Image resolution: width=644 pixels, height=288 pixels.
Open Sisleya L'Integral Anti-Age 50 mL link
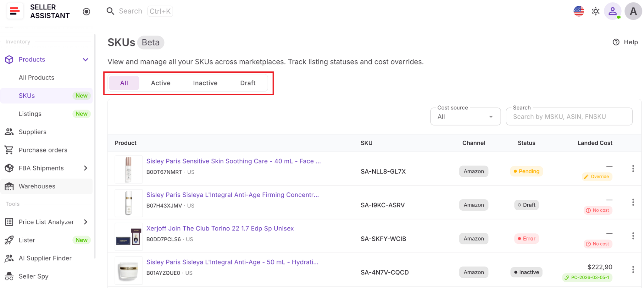click(x=232, y=262)
